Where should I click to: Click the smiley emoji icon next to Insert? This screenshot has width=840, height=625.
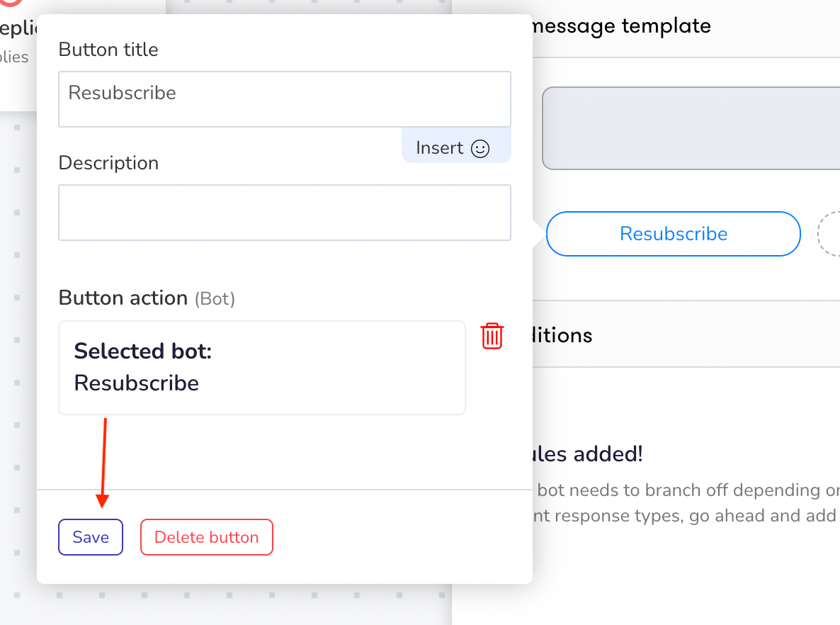pyautogui.click(x=480, y=149)
